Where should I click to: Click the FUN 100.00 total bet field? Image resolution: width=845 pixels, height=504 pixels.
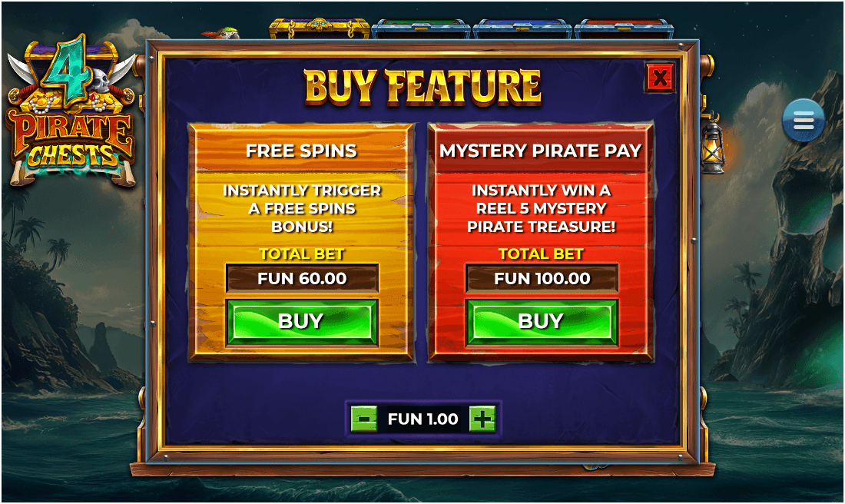pos(542,278)
